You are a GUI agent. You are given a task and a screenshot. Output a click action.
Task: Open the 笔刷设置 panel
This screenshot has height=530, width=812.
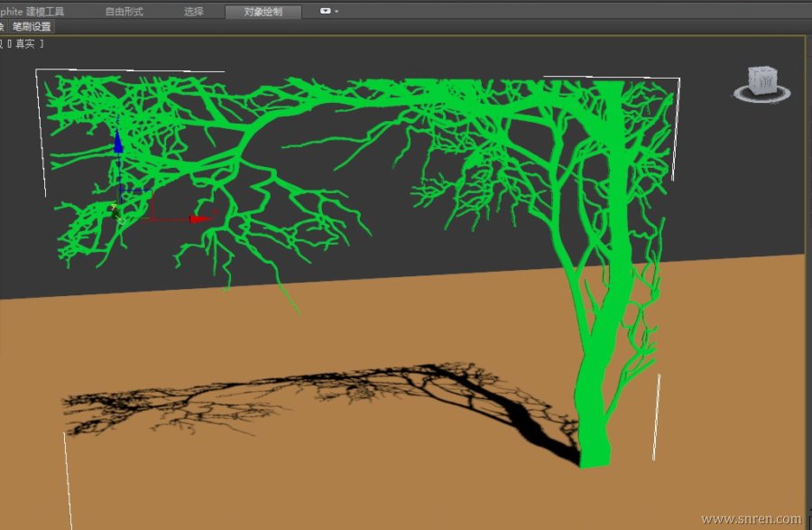[32, 27]
